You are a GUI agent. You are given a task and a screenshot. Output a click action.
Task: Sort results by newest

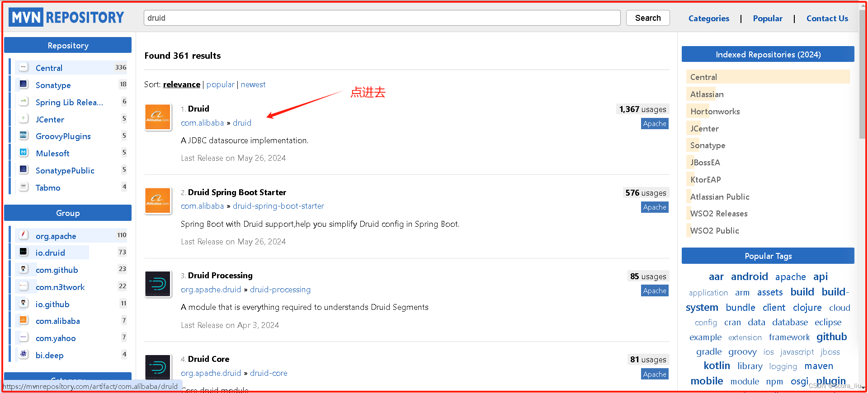click(x=253, y=84)
